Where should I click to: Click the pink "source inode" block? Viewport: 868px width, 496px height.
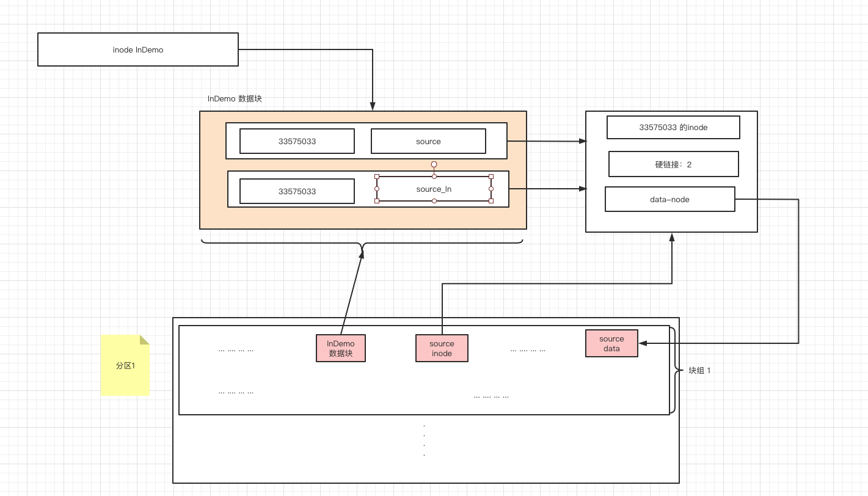pos(442,348)
